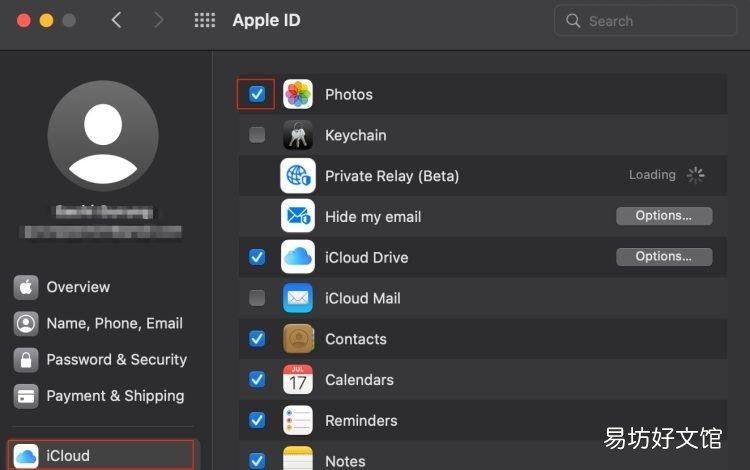Image resolution: width=750 pixels, height=470 pixels.
Task: Select iCloud in the sidebar
Action: tap(101, 455)
